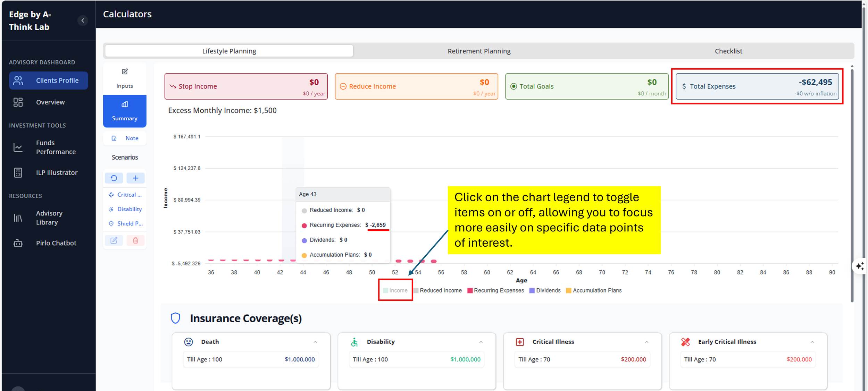Select the Disability scenario
Image resolution: width=868 pixels, height=391 pixels.
(125, 209)
